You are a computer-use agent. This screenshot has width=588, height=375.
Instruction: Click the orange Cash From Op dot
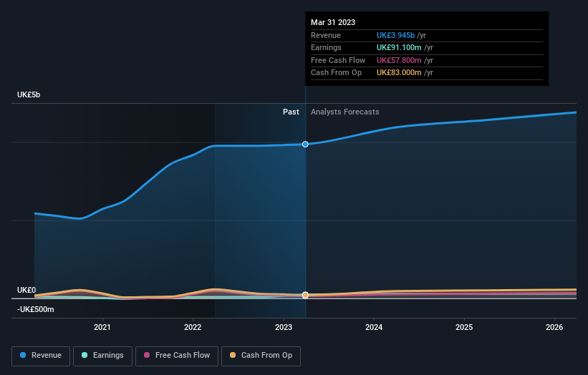(233, 355)
